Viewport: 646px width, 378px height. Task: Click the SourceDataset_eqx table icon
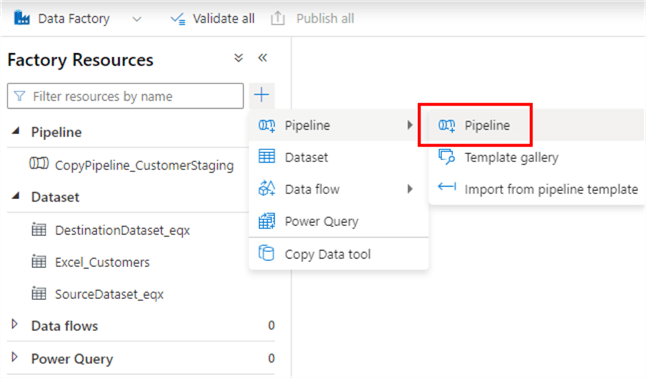pyautogui.click(x=39, y=293)
